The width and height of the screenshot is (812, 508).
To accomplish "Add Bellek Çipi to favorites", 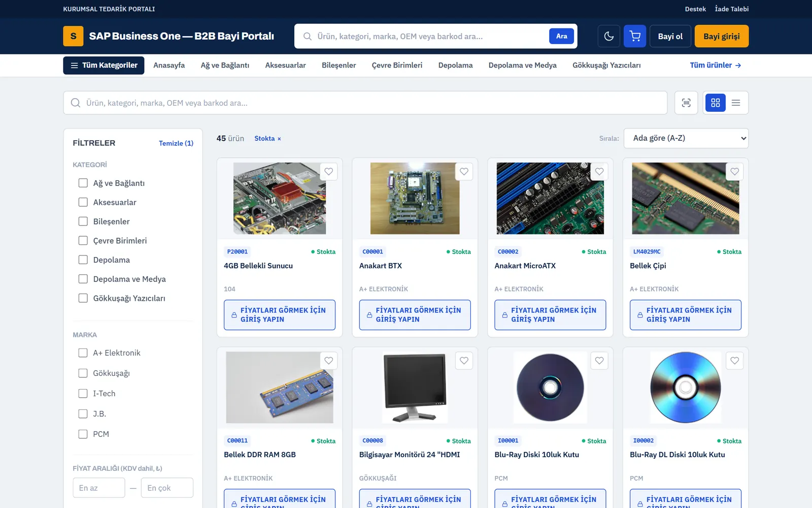I will 735,172.
